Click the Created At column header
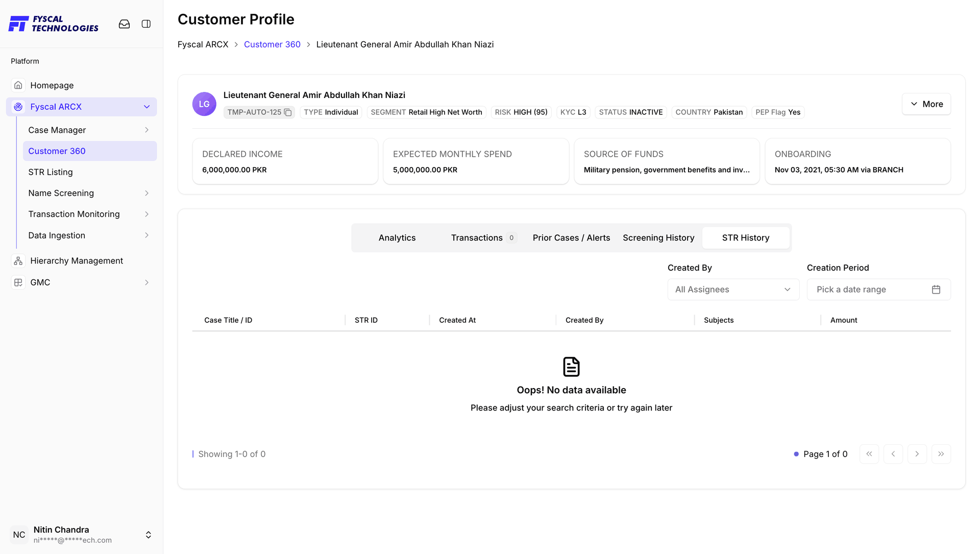This screenshot has width=980, height=554. (457, 320)
